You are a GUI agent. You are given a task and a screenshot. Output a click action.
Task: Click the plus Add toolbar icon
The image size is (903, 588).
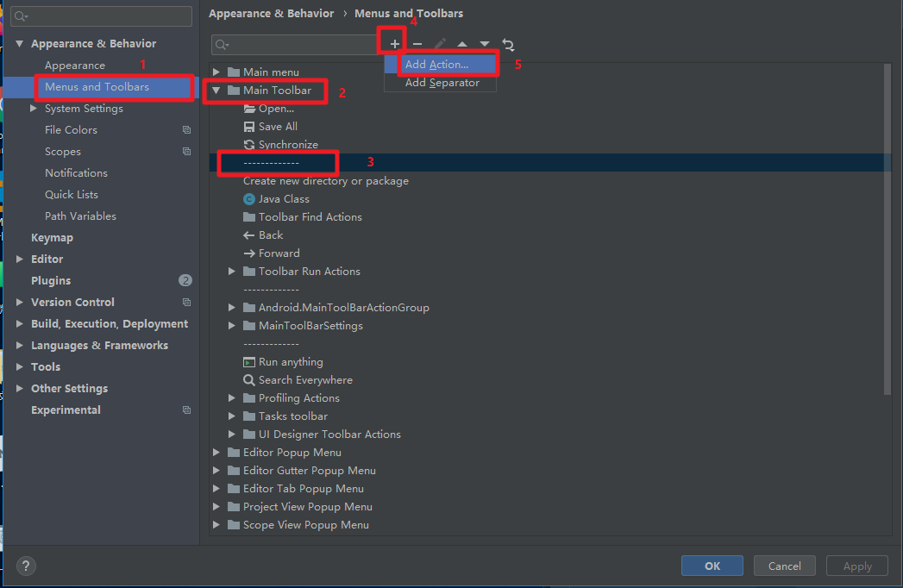394,44
